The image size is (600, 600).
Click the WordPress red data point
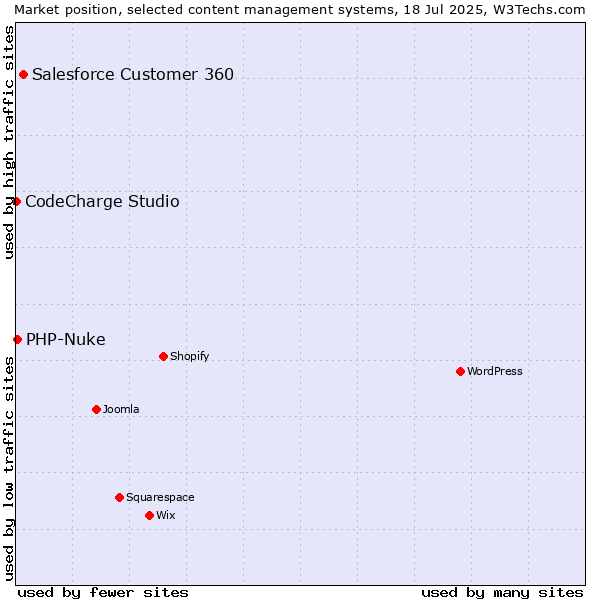(x=460, y=372)
